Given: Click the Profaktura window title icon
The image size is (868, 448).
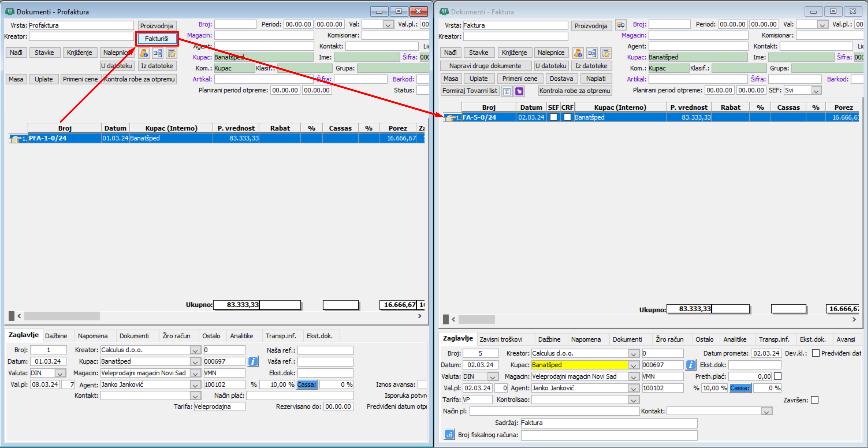Looking at the screenshot, I should (x=9, y=12).
